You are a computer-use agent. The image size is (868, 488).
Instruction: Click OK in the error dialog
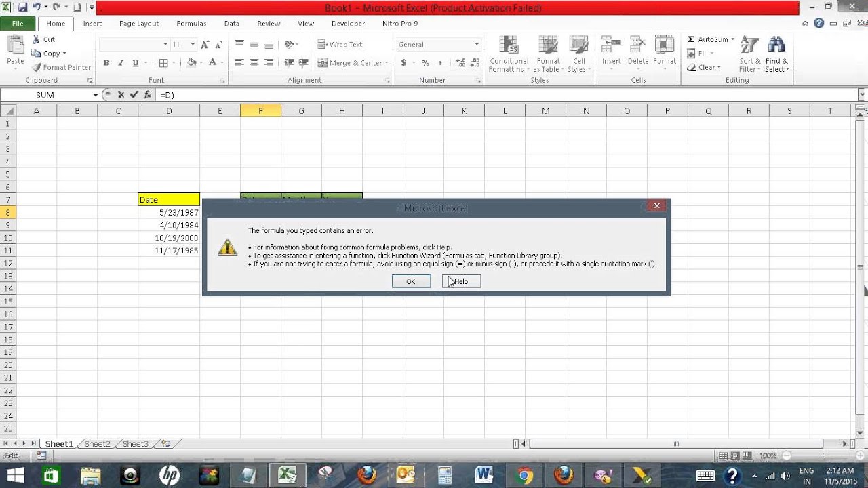(x=411, y=281)
